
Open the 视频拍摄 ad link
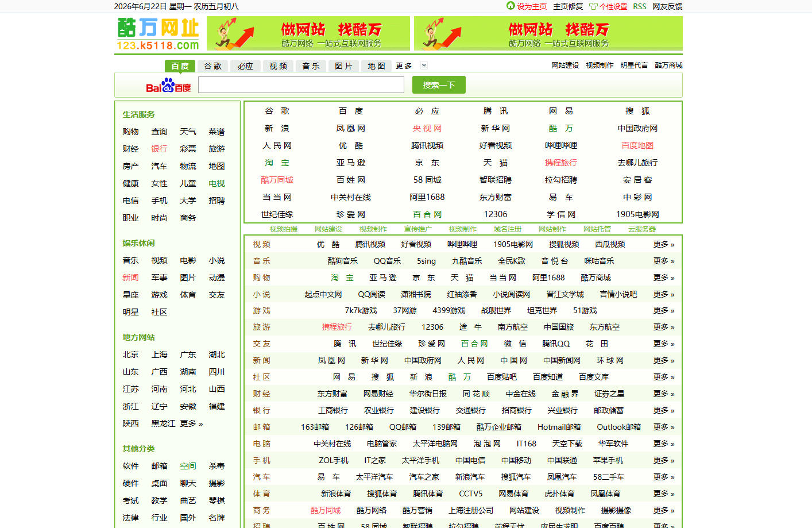coord(284,229)
